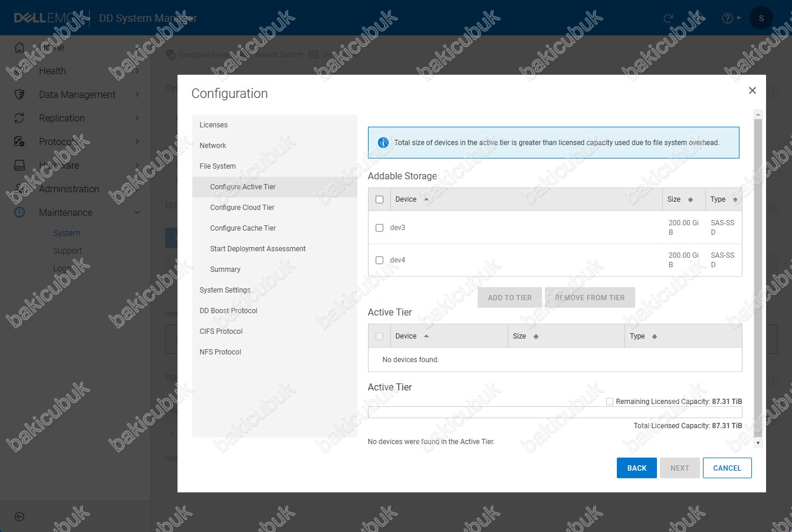Click scrollbar down arrow in dialog
Image resolution: width=792 pixels, height=532 pixels.
point(758,442)
